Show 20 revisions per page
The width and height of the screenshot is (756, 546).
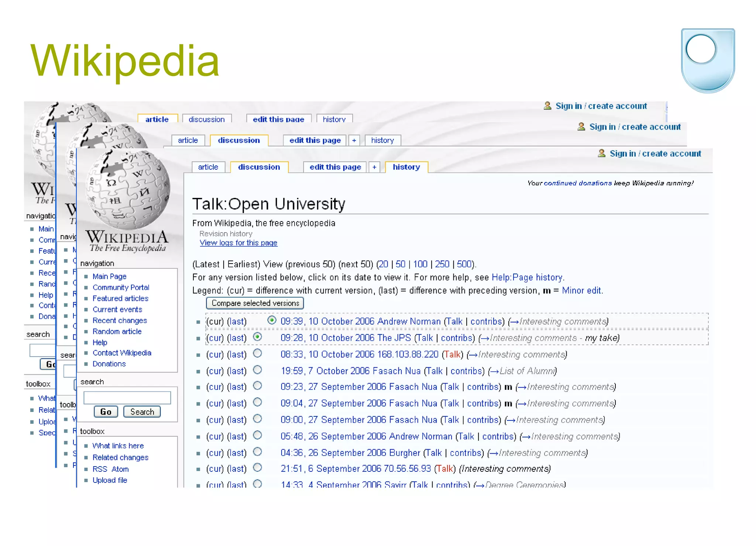click(x=384, y=264)
